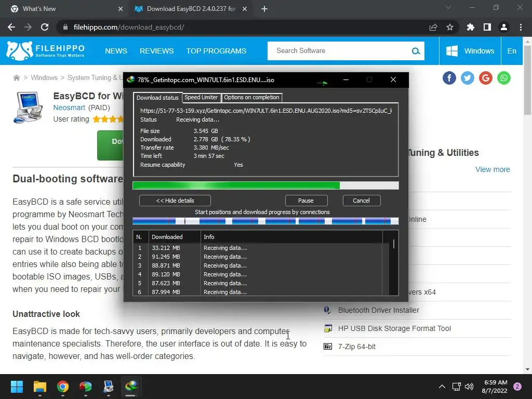Click the taskbar clock showing 6:59 AM

tap(495, 387)
